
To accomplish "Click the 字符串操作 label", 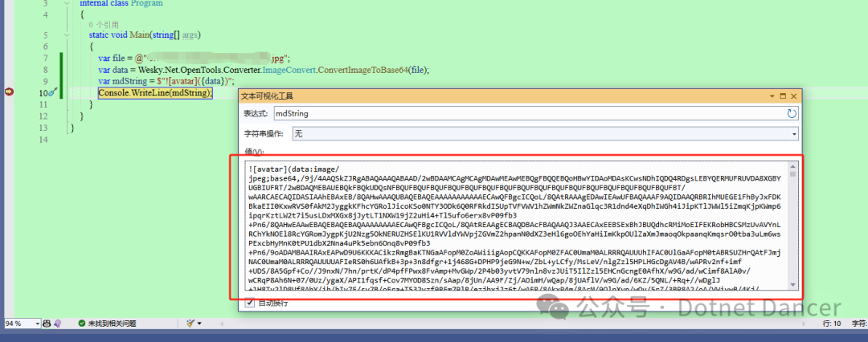I will pyautogui.click(x=264, y=133).
